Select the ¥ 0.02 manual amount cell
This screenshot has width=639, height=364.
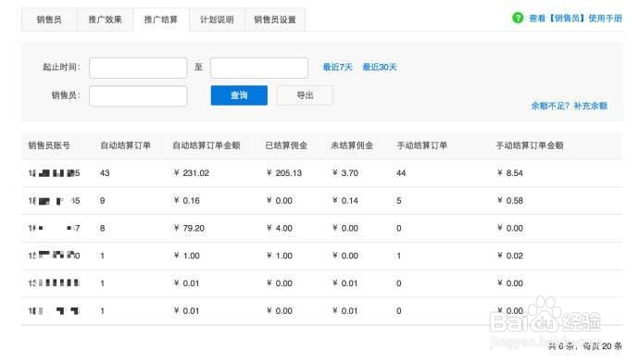click(x=510, y=256)
